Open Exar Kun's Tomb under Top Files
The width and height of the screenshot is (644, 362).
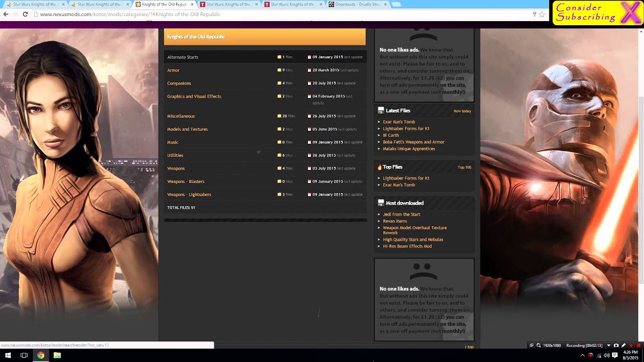399,185
